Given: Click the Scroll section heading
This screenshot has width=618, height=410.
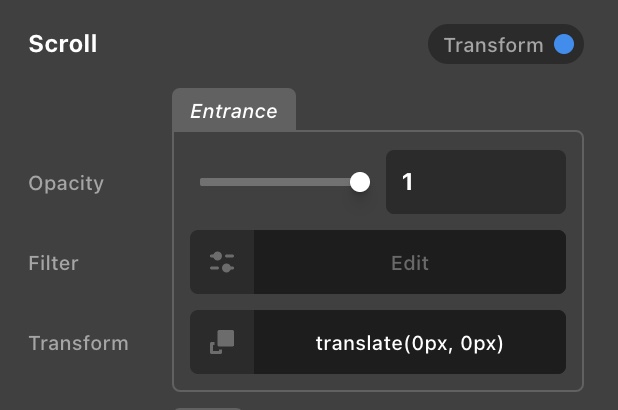Looking at the screenshot, I should pyautogui.click(x=63, y=45).
